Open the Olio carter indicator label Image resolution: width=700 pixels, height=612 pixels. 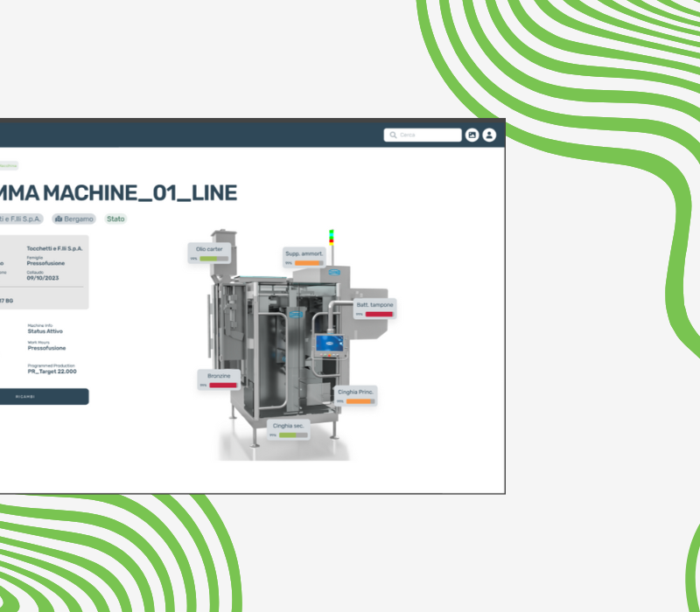coord(211,249)
